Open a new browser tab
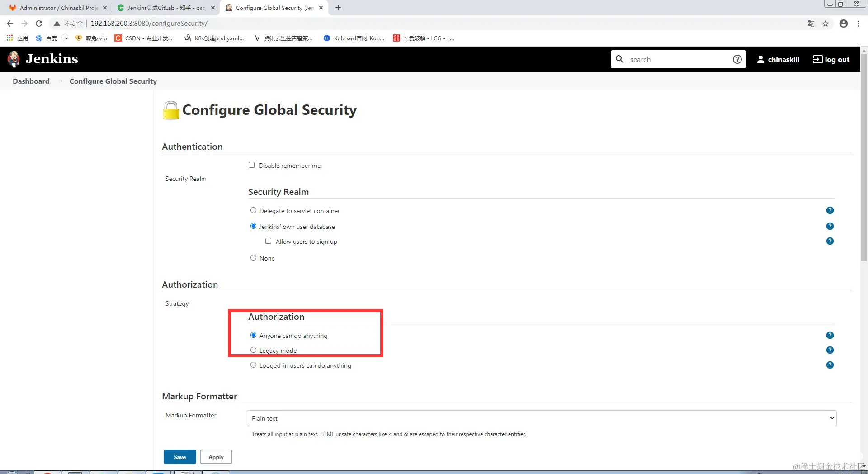Viewport: 868px width, 474px height. [338, 8]
